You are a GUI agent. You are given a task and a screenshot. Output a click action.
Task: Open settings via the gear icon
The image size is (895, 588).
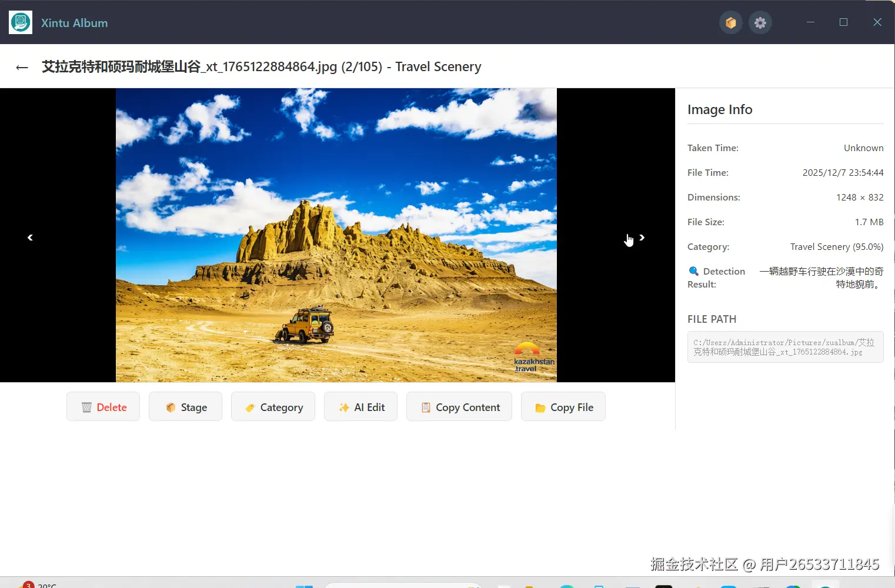(760, 22)
